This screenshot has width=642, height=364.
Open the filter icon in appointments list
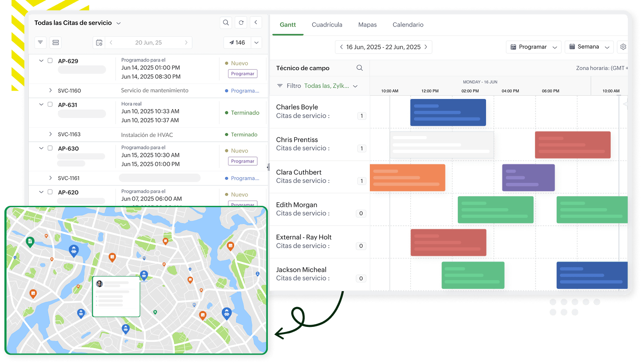point(40,42)
